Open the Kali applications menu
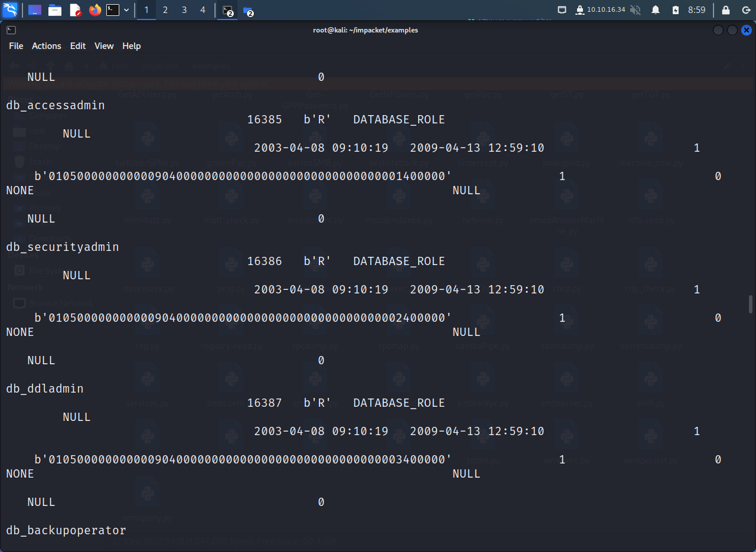 10,10
